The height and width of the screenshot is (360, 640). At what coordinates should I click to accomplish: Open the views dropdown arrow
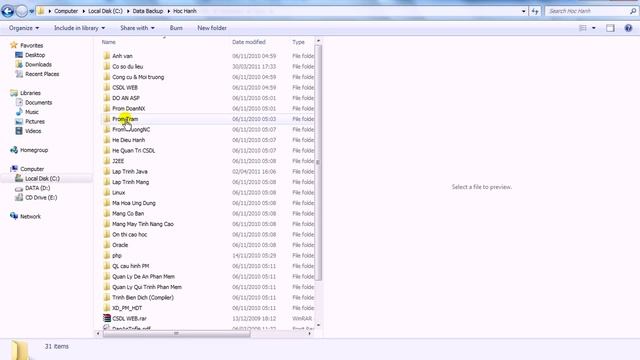tap(593, 28)
